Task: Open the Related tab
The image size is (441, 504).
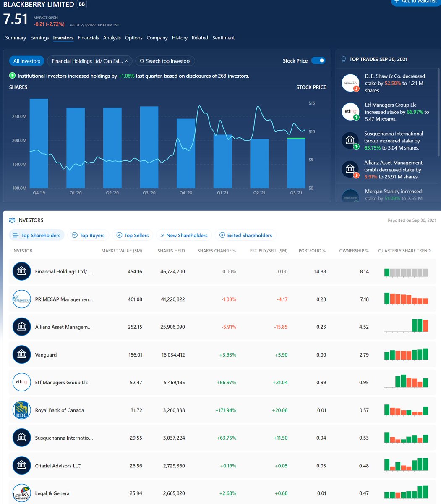Action: pyautogui.click(x=200, y=38)
